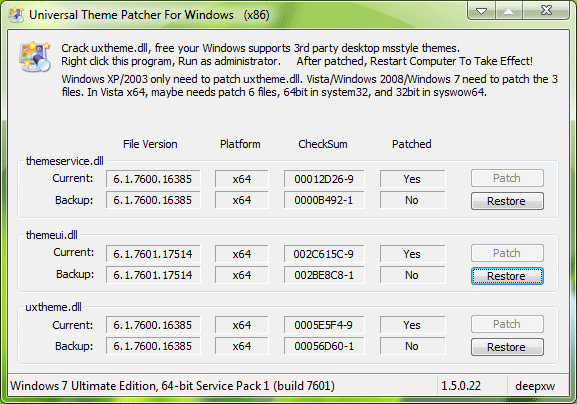Screen dimensions: 577x404
Task: Select themeservice.dll current checksum 00012D26-9
Action: click(x=324, y=179)
